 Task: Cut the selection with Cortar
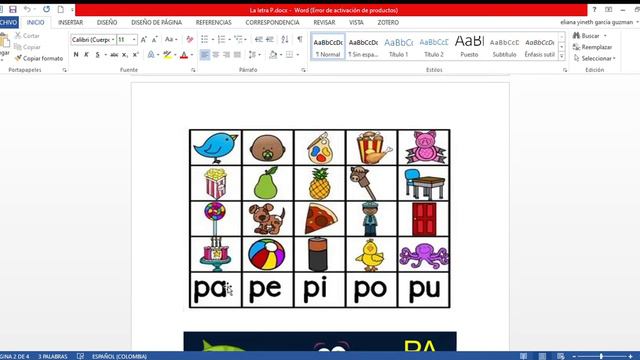point(27,36)
